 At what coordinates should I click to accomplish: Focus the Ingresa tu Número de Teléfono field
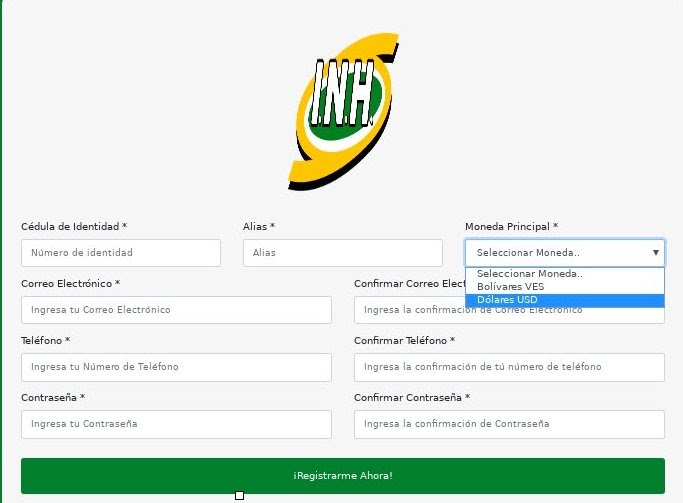(176, 367)
